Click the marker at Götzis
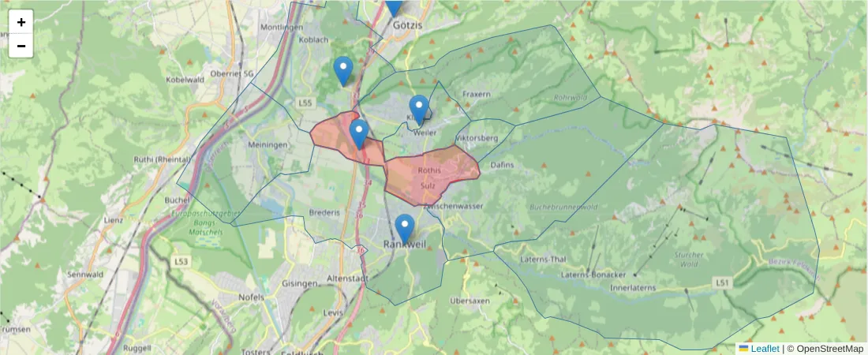868x355 pixels. click(394, 6)
